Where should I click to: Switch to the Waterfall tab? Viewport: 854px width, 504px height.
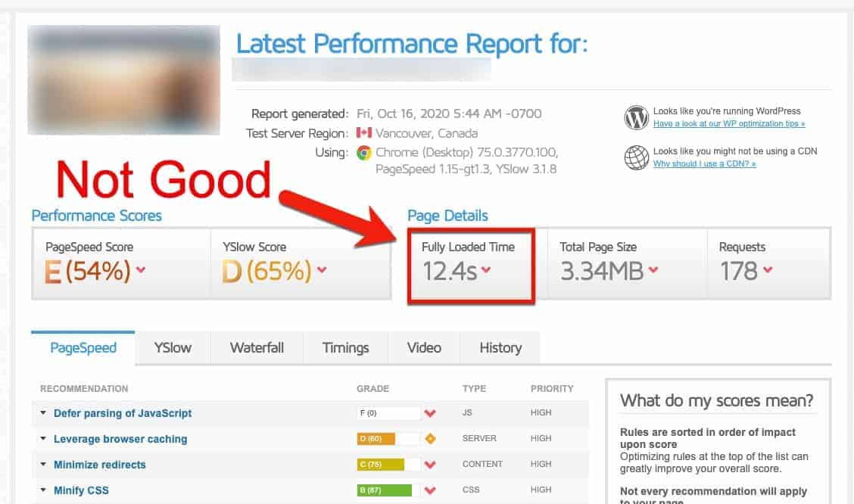(x=257, y=348)
